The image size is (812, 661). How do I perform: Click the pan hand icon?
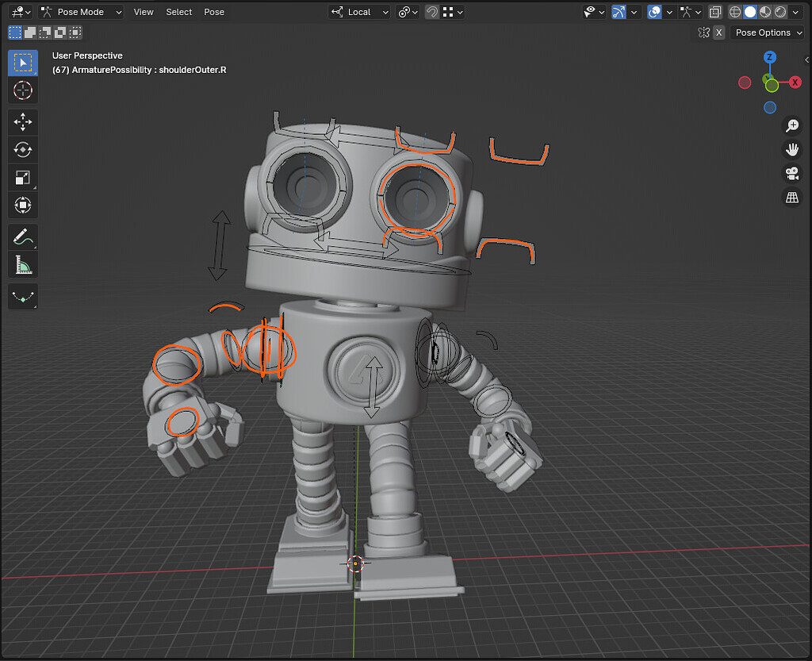[x=792, y=148]
